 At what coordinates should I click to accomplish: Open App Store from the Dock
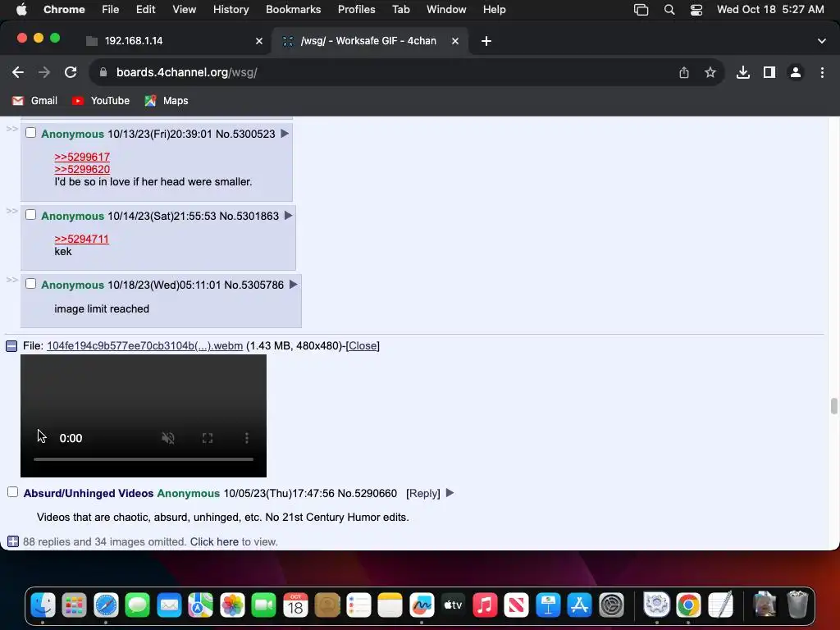pos(580,605)
